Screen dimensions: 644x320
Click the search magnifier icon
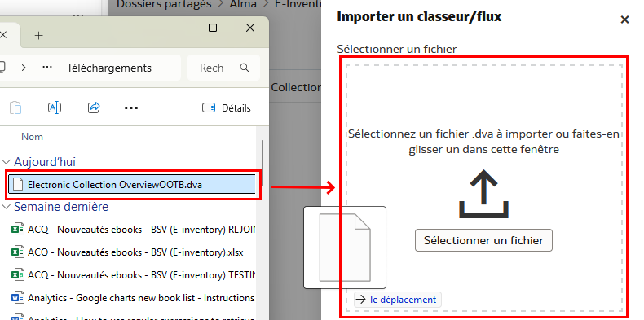245,68
